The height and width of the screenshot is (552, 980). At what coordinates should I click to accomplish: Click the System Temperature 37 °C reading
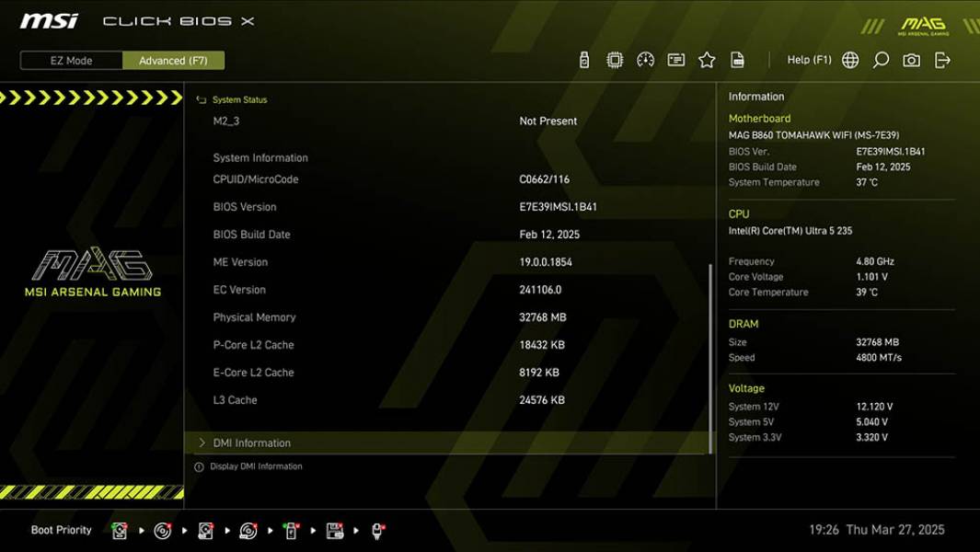coord(866,182)
